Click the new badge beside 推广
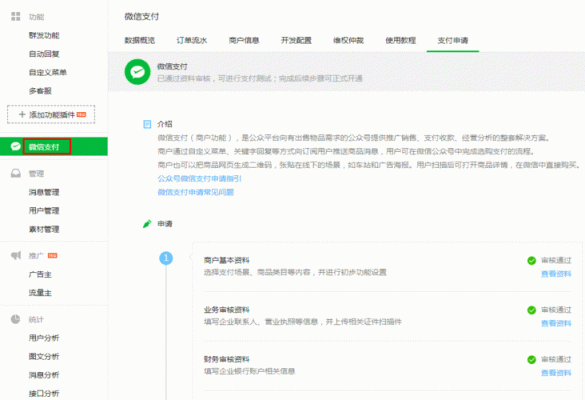This screenshot has height=400, width=585. (x=53, y=256)
